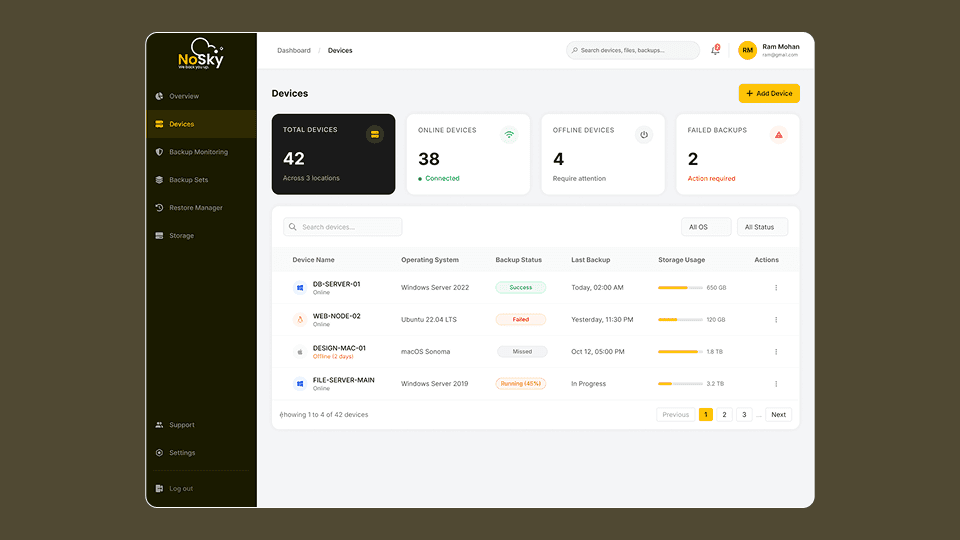
Task: Click the Restore Manager history icon
Action: [159, 208]
